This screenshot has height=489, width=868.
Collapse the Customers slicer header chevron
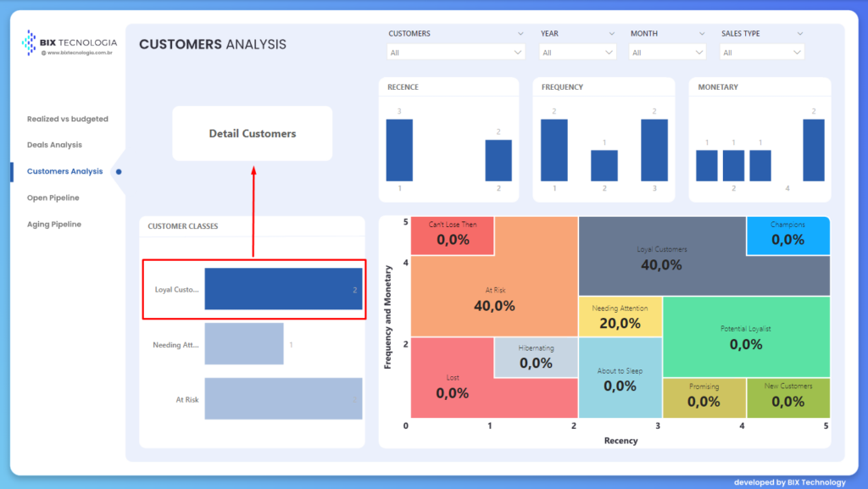[519, 34]
